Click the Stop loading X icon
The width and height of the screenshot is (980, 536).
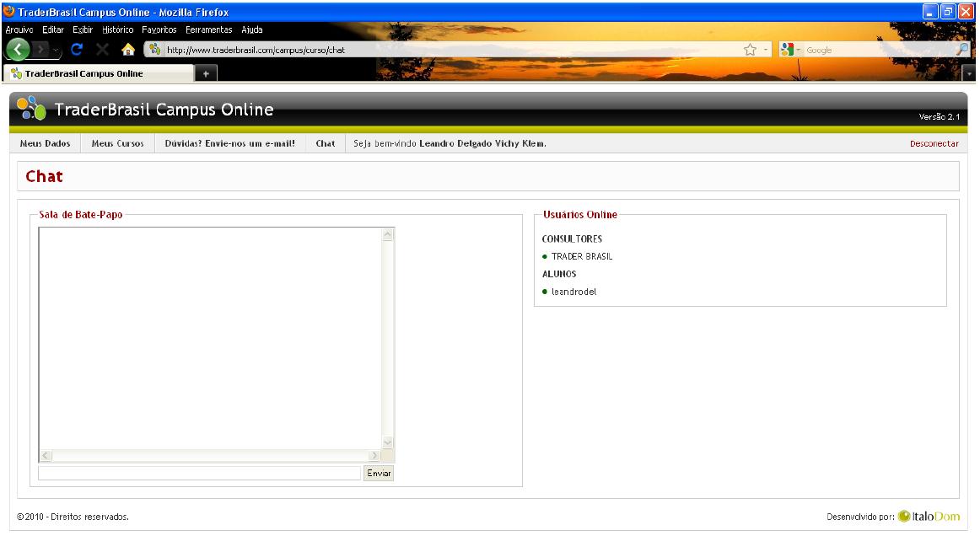coord(103,50)
